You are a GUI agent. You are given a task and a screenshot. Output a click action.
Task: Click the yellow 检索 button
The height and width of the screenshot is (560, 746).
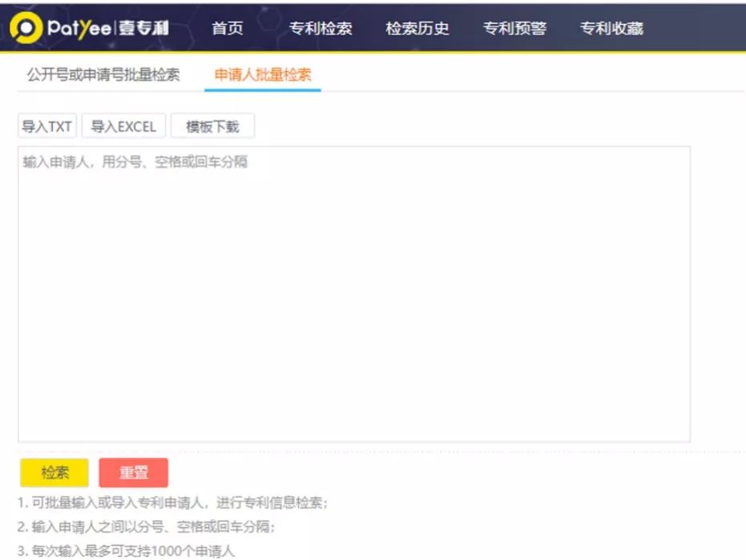click(54, 473)
